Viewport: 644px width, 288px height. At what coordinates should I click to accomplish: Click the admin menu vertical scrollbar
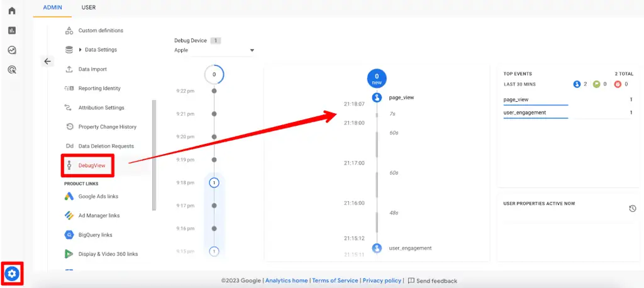tap(154, 155)
